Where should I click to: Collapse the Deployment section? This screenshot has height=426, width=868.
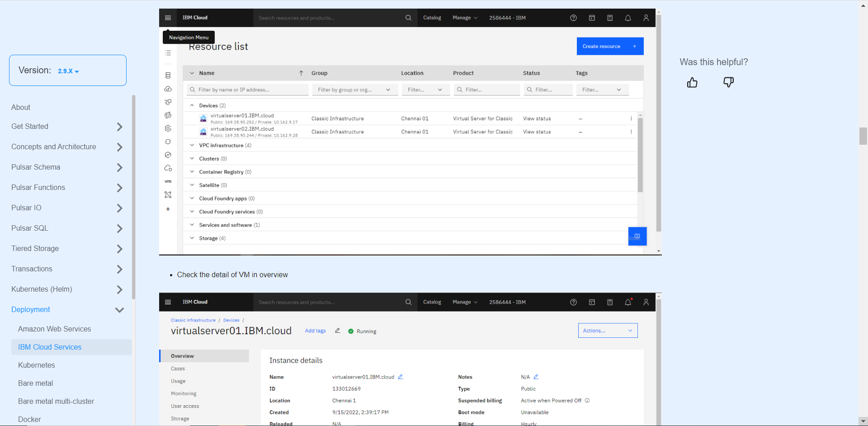pos(119,310)
